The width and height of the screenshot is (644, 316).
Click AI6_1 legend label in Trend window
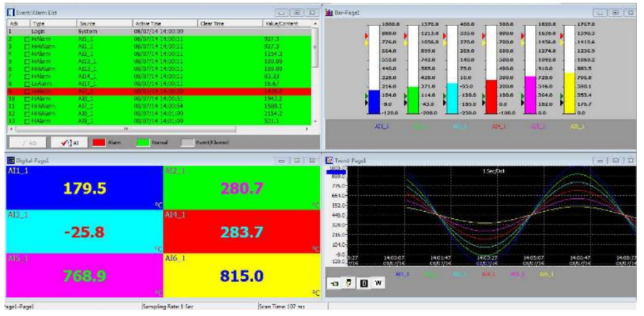(x=546, y=273)
